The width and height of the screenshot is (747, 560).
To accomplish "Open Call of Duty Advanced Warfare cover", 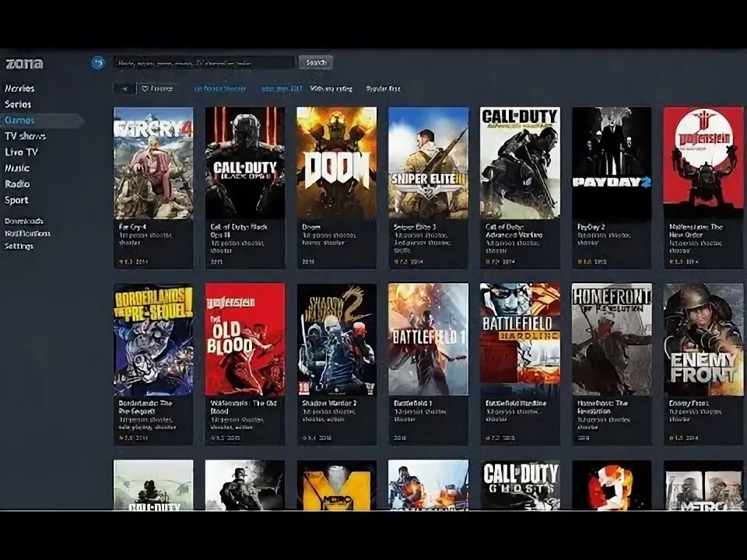I will tap(520, 163).
